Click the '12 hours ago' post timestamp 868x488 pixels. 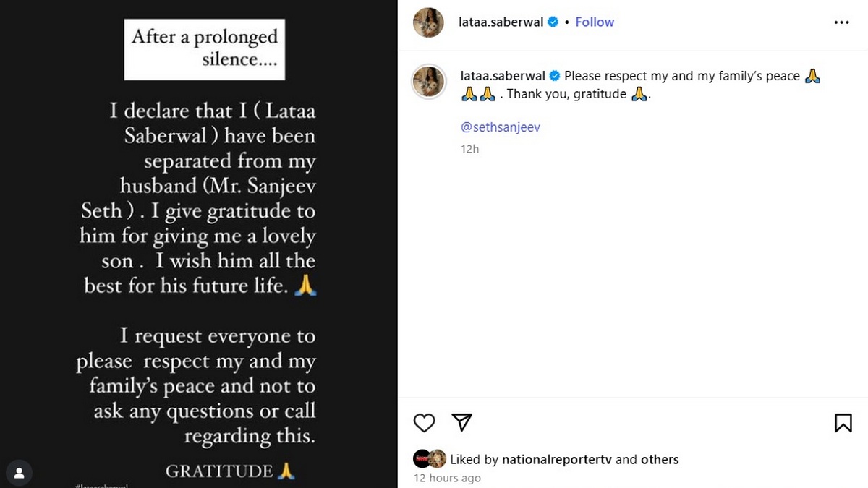[x=447, y=478]
